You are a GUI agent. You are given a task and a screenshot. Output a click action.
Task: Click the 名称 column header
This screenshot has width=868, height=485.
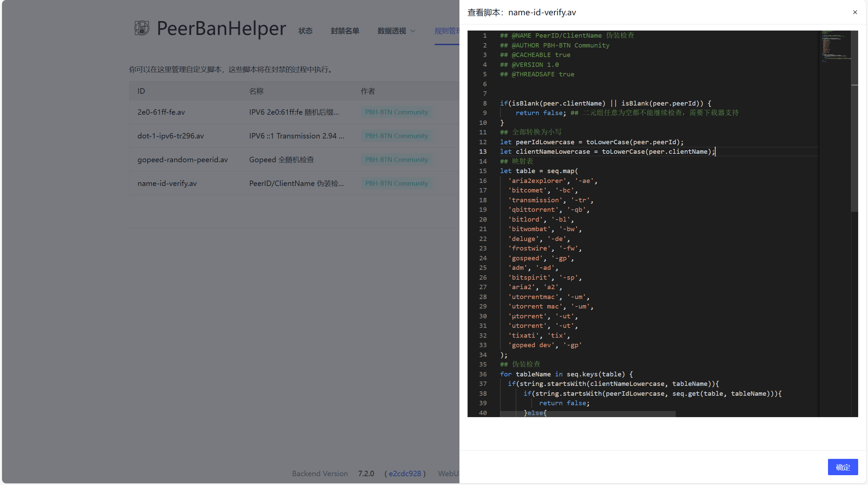256,91
